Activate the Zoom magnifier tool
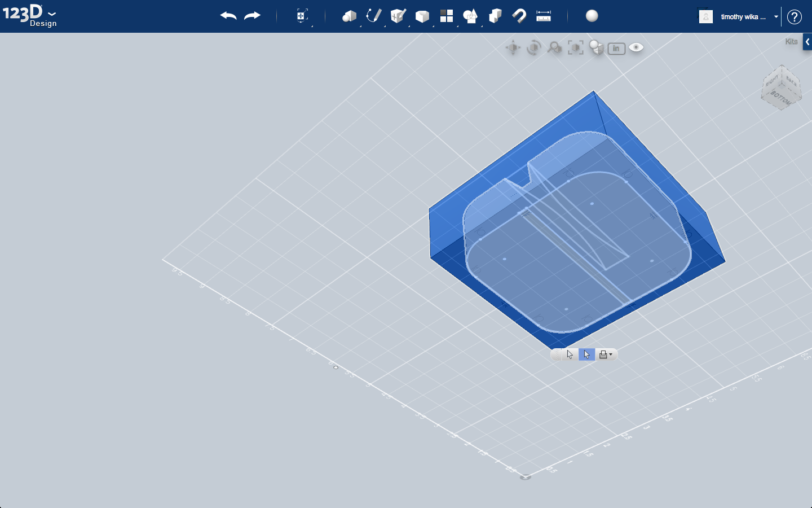The width and height of the screenshot is (812, 508). [x=555, y=48]
